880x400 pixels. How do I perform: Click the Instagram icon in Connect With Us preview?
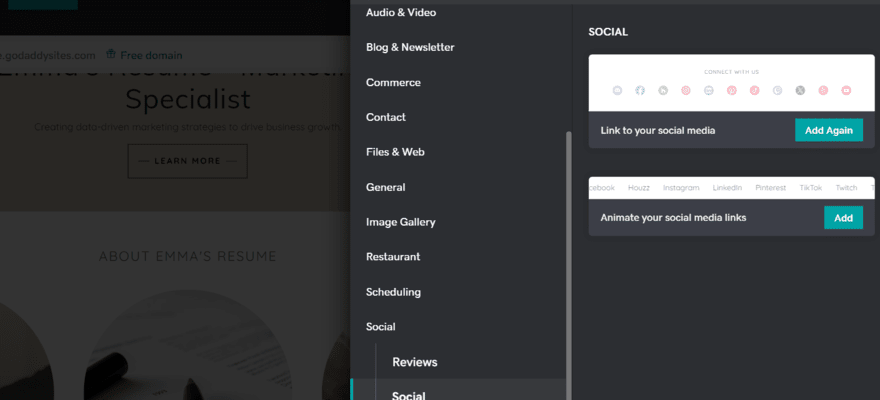point(686,90)
